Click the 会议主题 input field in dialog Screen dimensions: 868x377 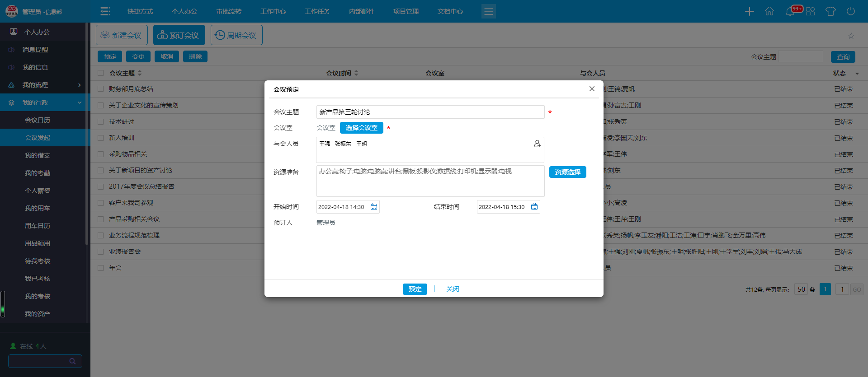pyautogui.click(x=430, y=112)
